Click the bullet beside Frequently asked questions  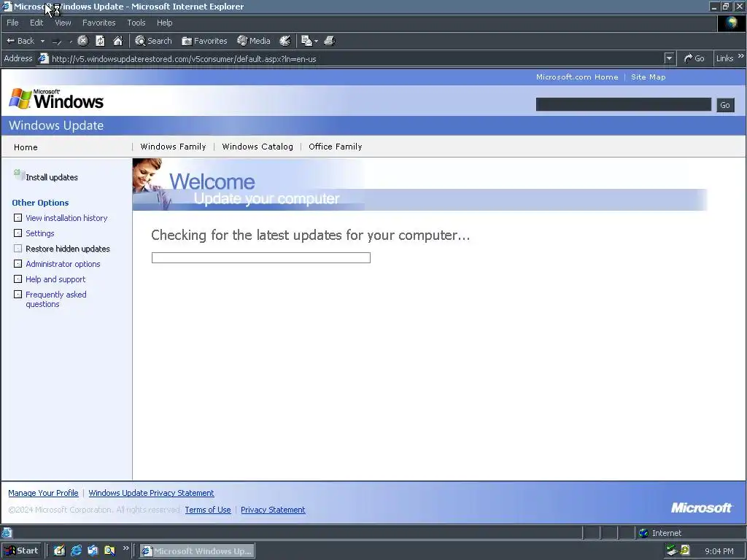click(18, 295)
